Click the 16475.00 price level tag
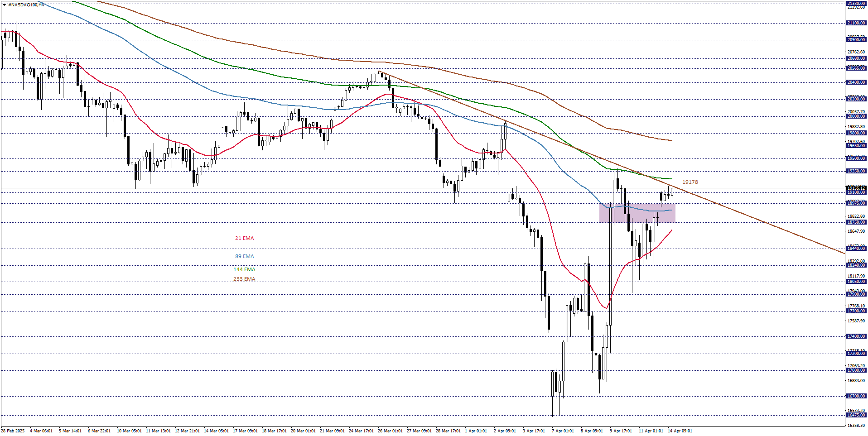 tap(856, 415)
